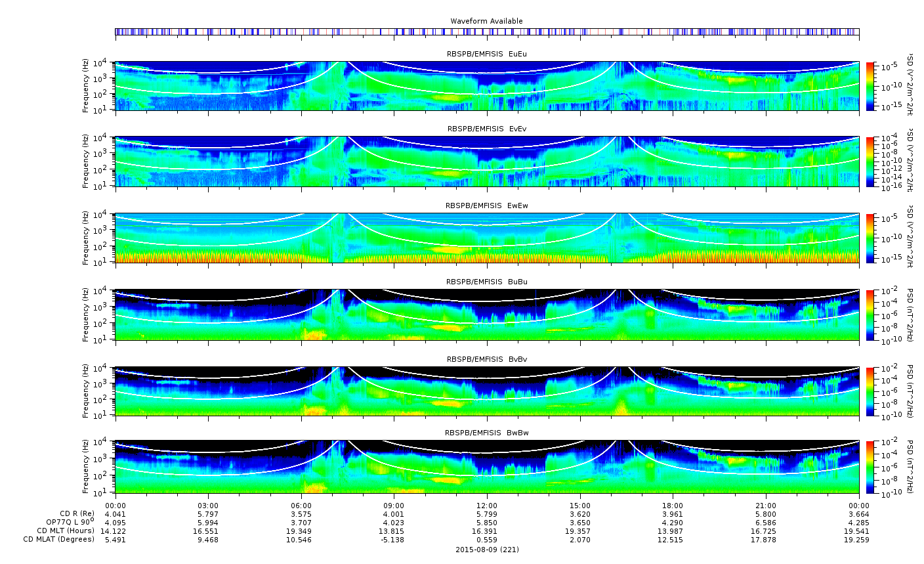This screenshot has height=564, width=924.
Task: Select the EwEw panel color bar
Action: click(870, 238)
